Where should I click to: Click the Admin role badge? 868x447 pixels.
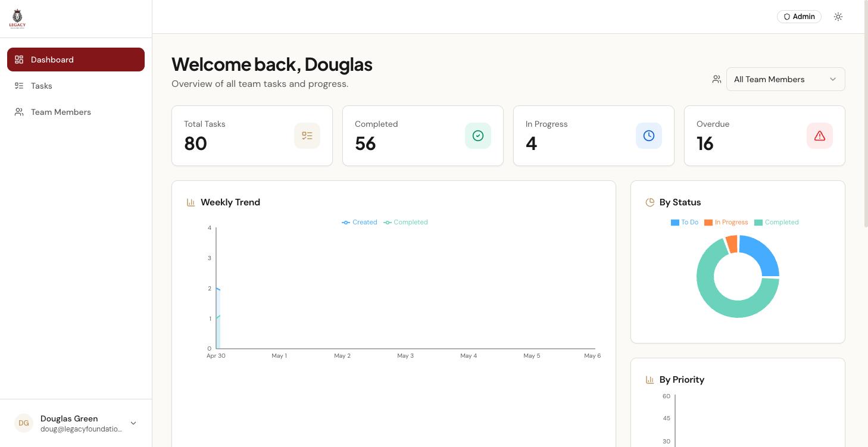[799, 17]
